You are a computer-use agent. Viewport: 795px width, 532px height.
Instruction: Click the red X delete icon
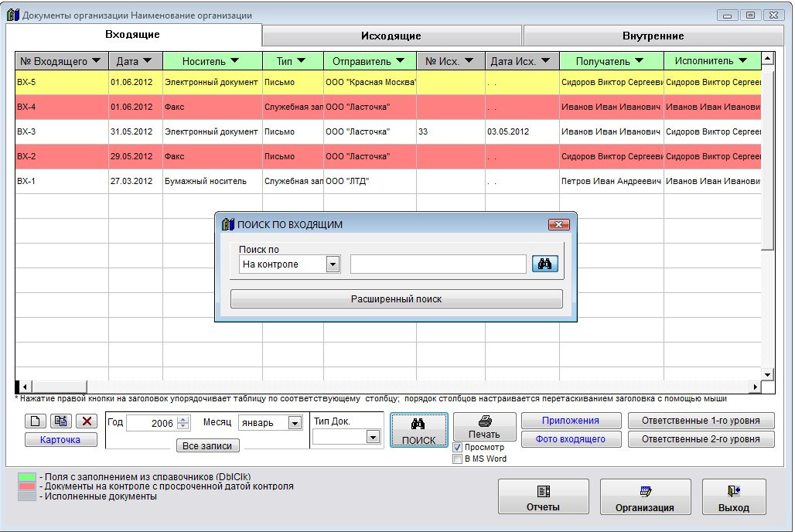pos(85,421)
